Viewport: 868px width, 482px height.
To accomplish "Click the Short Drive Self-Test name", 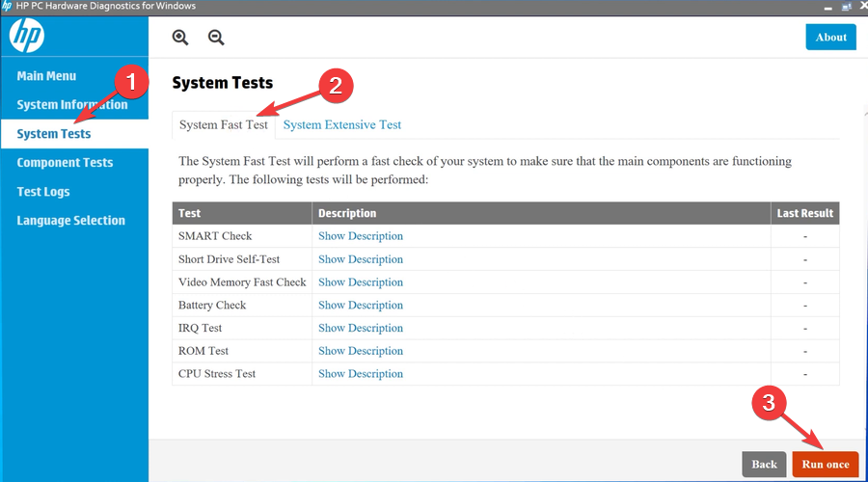I will point(229,259).
